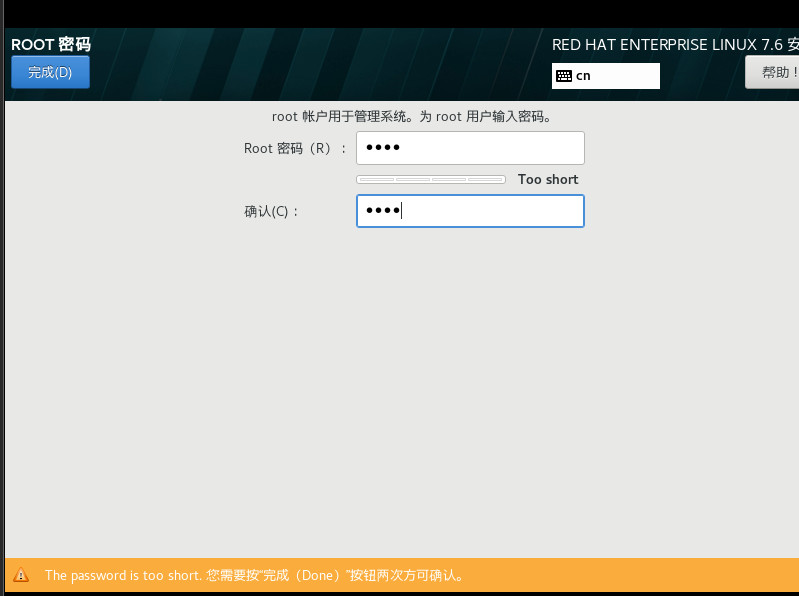Click the "Root 密码 (R)" field label
This screenshot has width=799, height=596.
294,149
